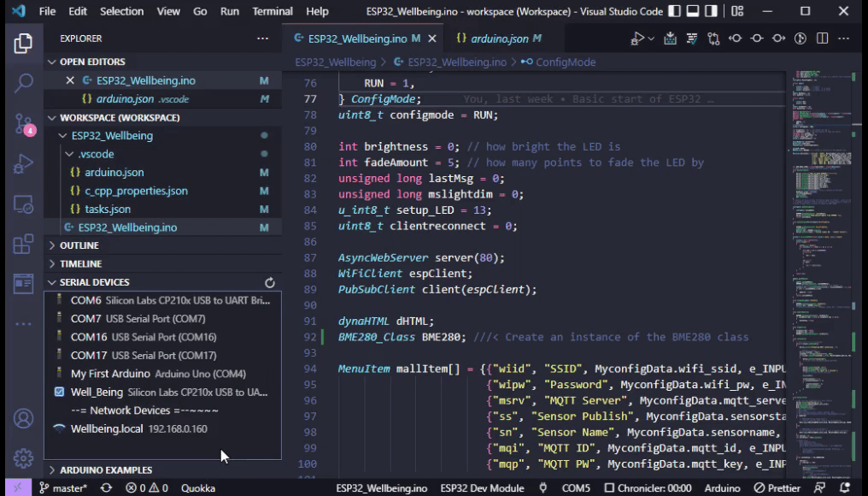Select the COM6 Silicon Labs serial device
This screenshot has width=868, height=496.
pyautogui.click(x=162, y=300)
